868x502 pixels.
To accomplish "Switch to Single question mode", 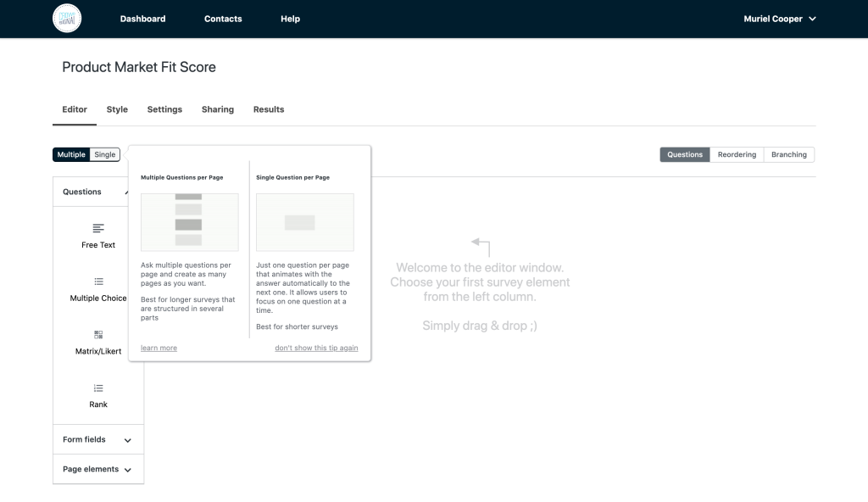I will pyautogui.click(x=105, y=154).
